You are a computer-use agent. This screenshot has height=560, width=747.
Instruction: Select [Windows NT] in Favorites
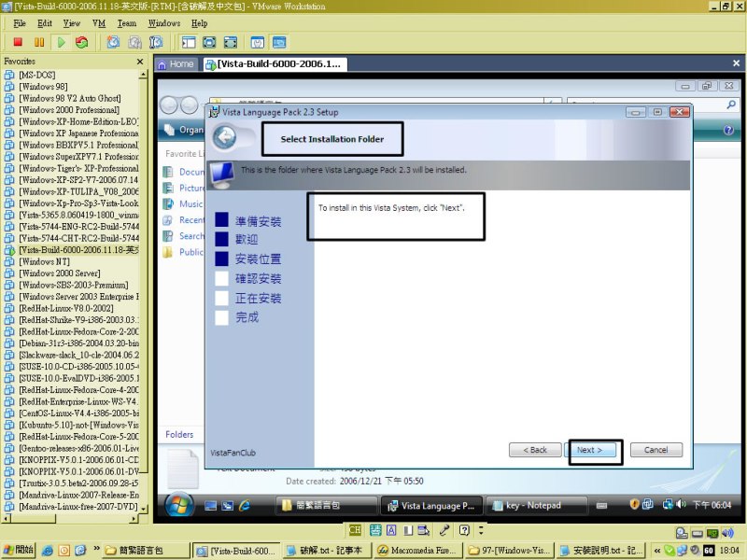coord(44,261)
